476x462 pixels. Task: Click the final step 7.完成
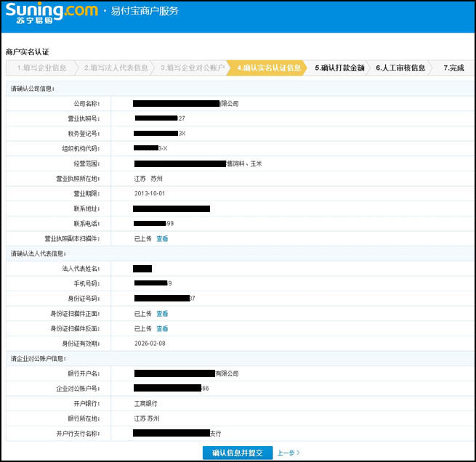[453, 68]
